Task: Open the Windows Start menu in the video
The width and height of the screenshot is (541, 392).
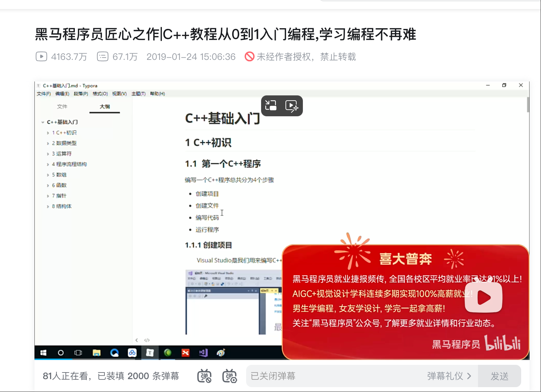Action: (x=43, y=353)
